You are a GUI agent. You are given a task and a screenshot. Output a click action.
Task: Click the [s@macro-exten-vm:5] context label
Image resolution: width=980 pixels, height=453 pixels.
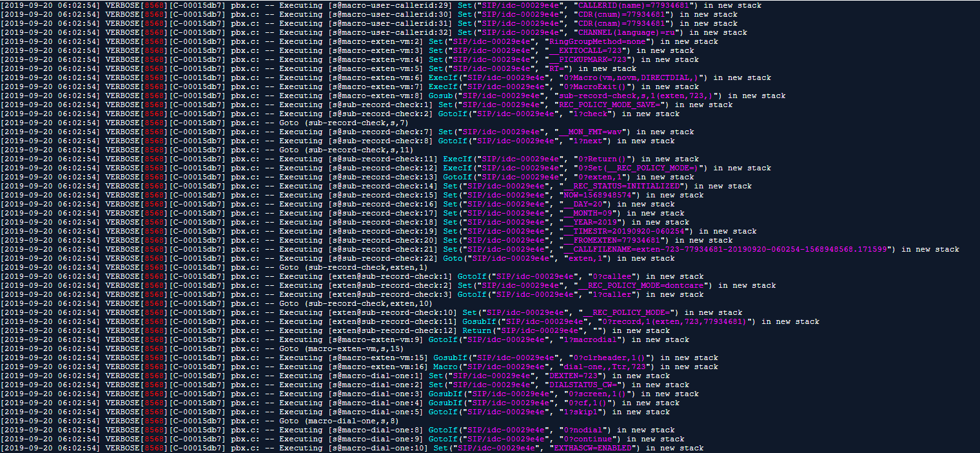[375, 68]
